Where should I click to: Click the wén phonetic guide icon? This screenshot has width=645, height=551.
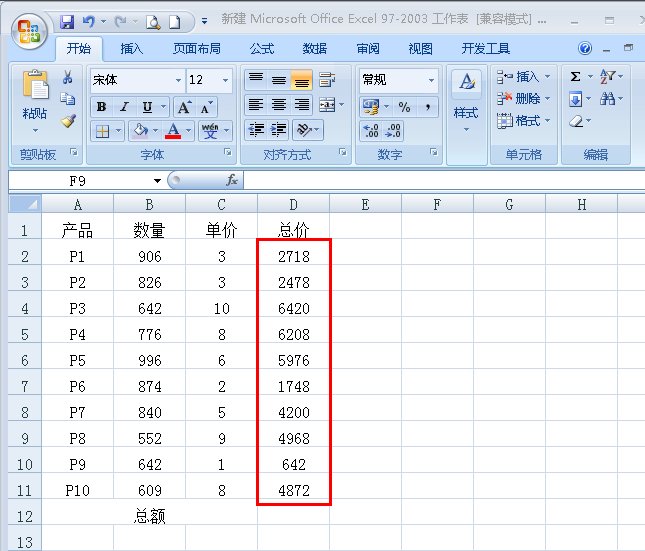[210, 131]
